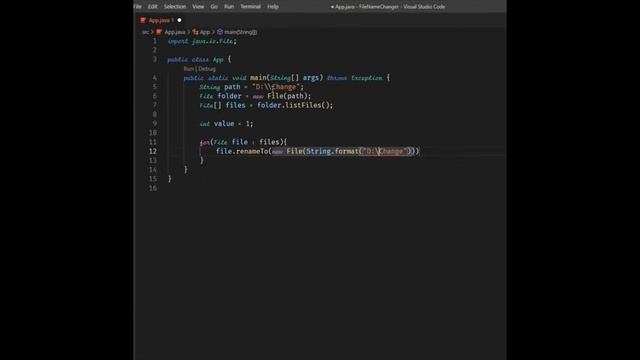This screenshot has height=360, width=640.
Task: Click the word 'main' in the method signature
Action: point(258,78)
